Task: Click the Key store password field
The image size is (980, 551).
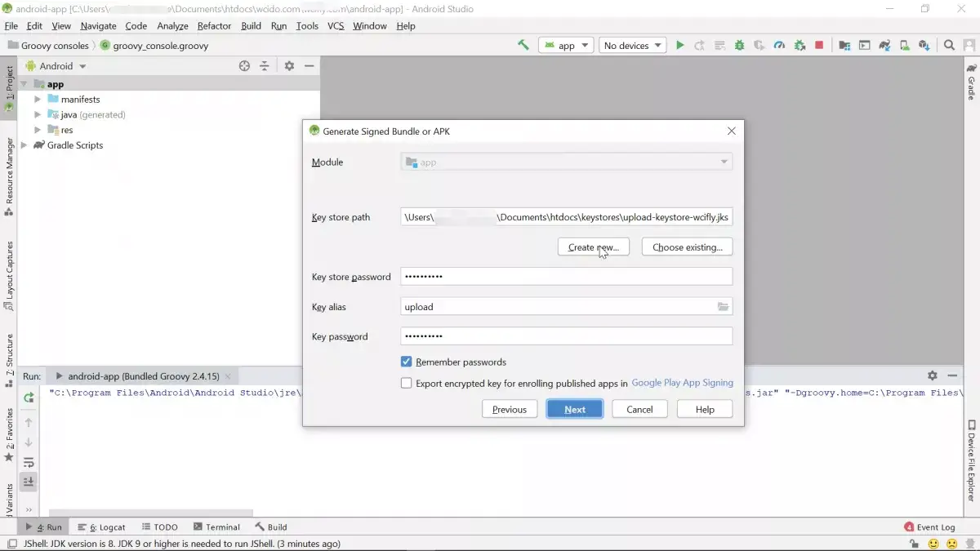Action: pyautogui.click(x=566, y=277)
